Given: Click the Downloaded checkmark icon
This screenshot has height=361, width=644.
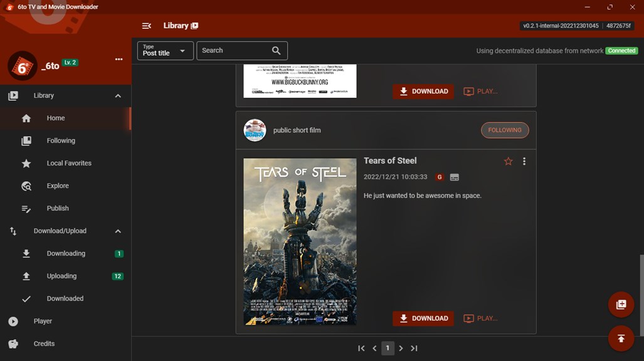Looking at the screenshot, I should pyautogui.click(x=26, y=299).
